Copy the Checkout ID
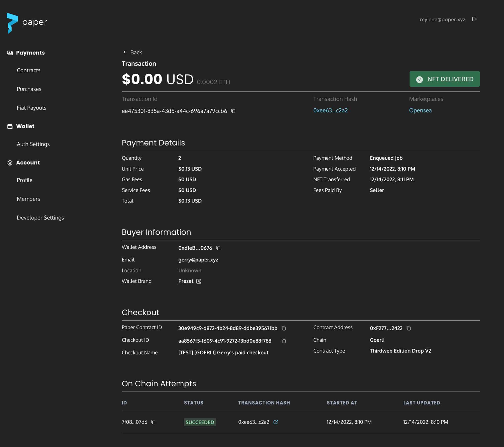 pos(283,341)
